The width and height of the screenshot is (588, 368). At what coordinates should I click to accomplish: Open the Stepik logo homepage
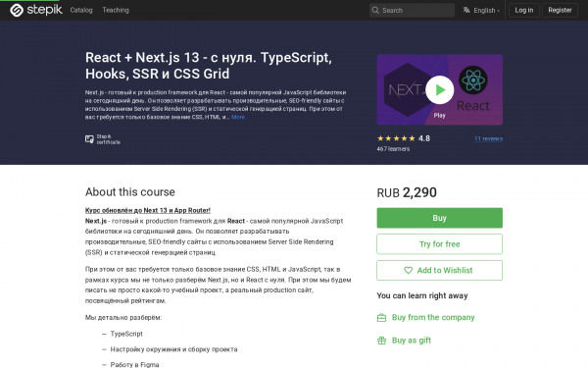click(36, 10)
